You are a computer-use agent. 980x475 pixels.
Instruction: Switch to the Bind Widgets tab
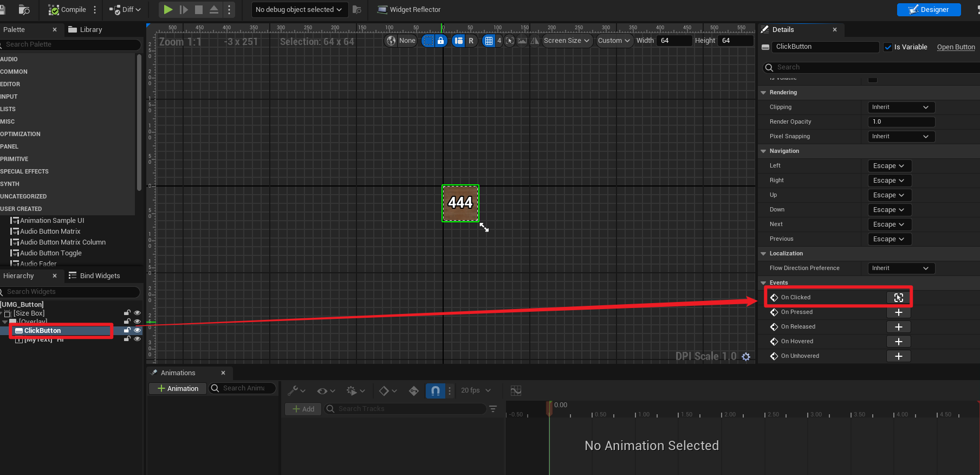click(94, 276)
